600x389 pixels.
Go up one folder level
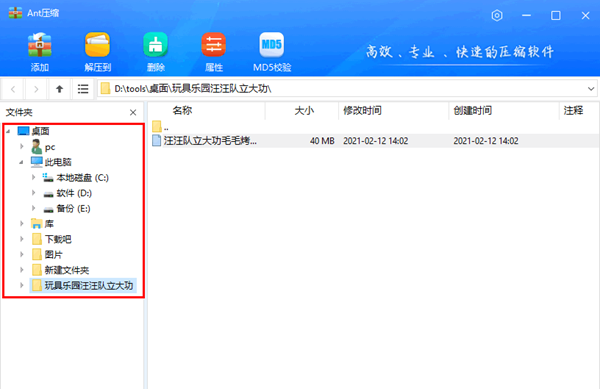pos(59,90)
